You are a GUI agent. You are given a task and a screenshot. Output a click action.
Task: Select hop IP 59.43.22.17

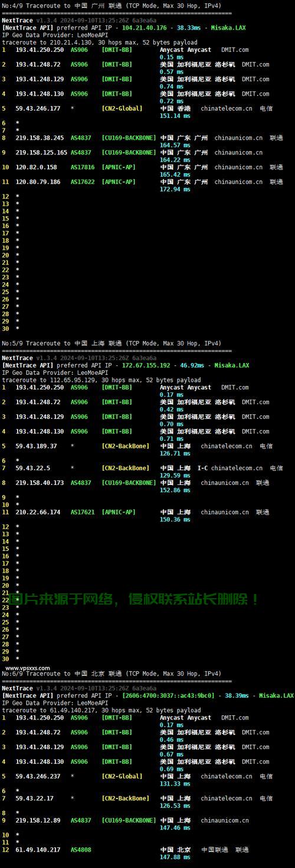point(34,798)
